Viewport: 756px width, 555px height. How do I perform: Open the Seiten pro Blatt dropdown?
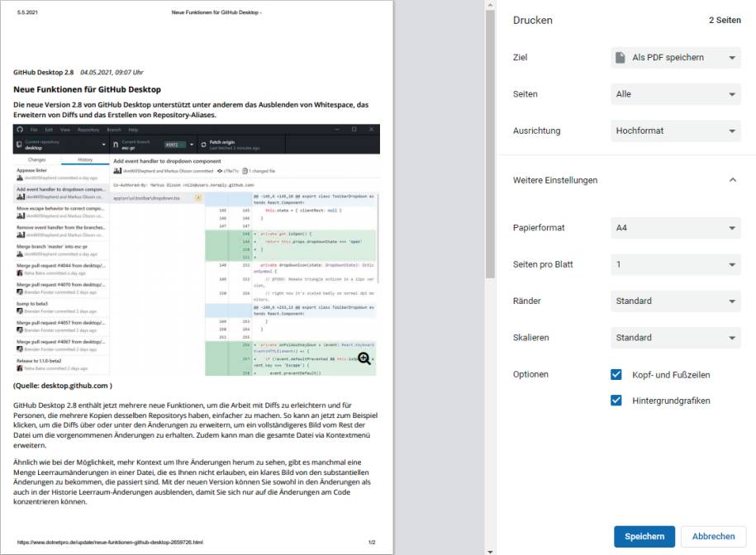pyautogui.click(x=676, y=264)
